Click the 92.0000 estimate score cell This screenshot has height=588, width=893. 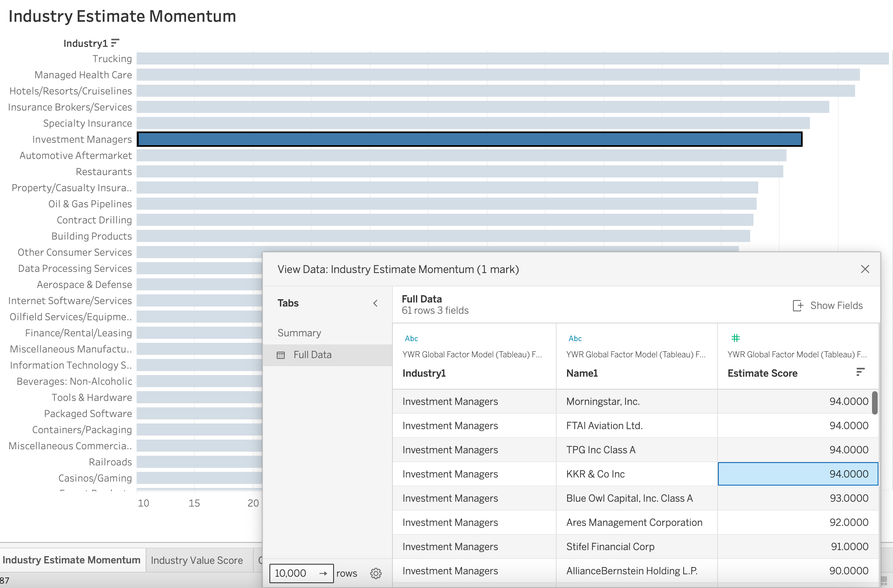[x=798, y=523]
